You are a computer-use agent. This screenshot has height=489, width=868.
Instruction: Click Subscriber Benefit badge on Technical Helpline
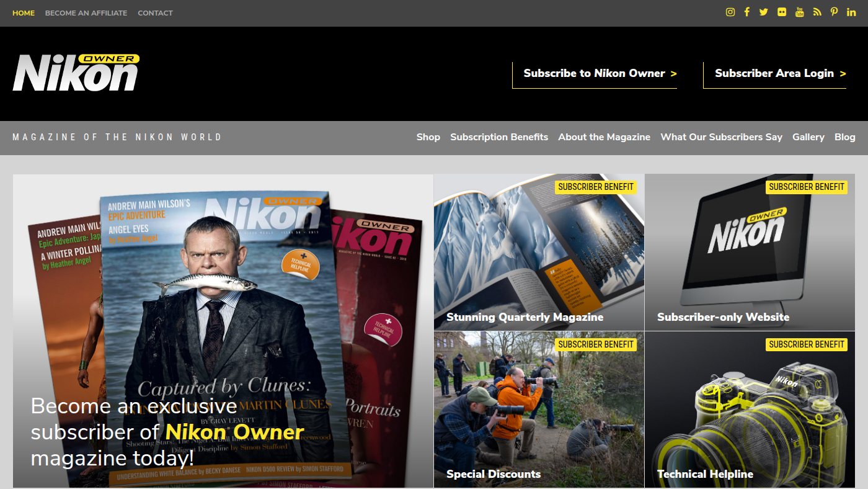pyautogui.click(x=807, y=344)
